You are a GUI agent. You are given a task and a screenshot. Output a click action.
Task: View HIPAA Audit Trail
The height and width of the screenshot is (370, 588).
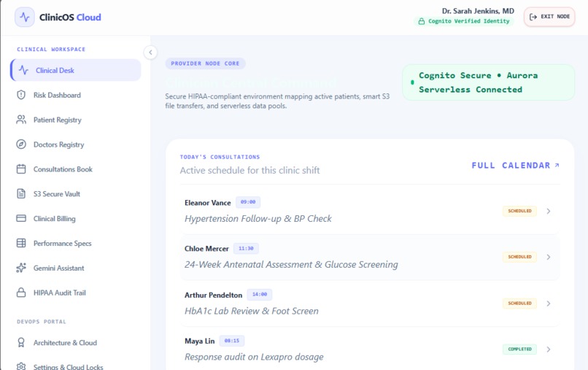(x=76, y=293)
